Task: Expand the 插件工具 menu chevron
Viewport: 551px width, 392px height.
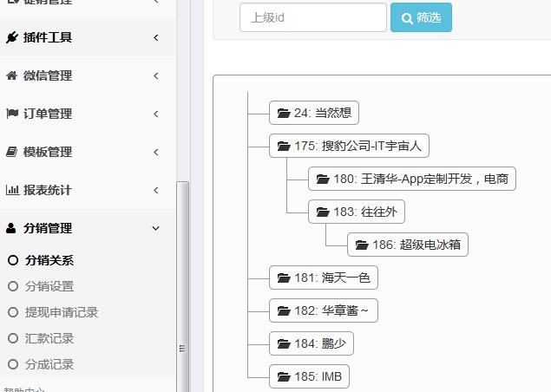Action: (x=155, y=37)
